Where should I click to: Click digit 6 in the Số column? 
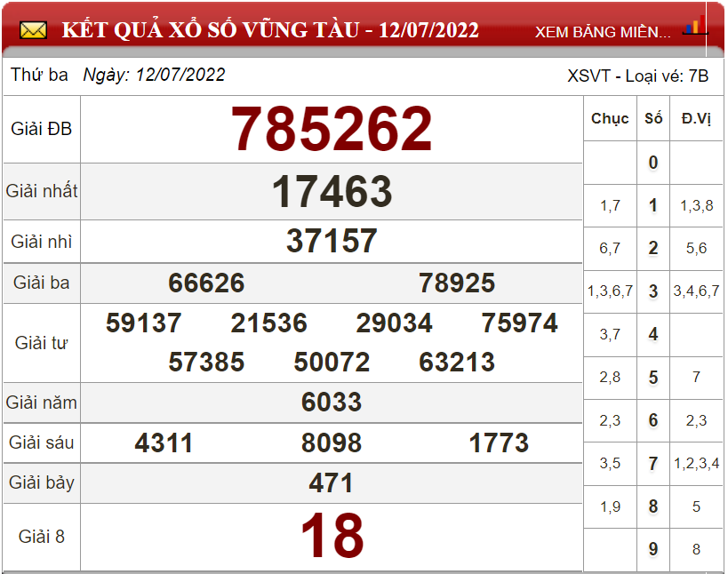point(653,420)
